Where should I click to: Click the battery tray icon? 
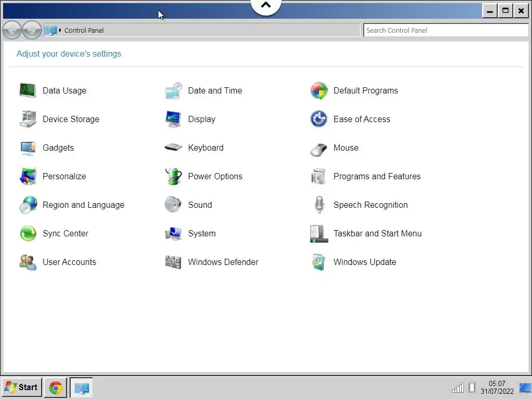point(472,388)
